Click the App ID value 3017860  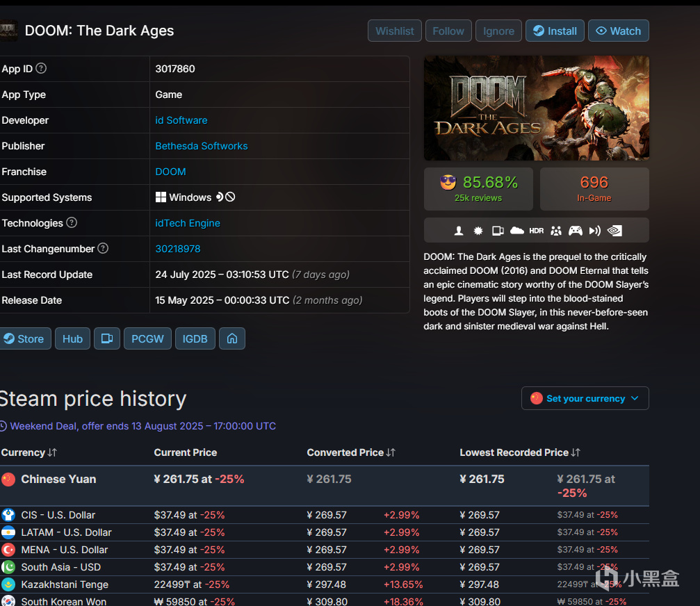175,69
